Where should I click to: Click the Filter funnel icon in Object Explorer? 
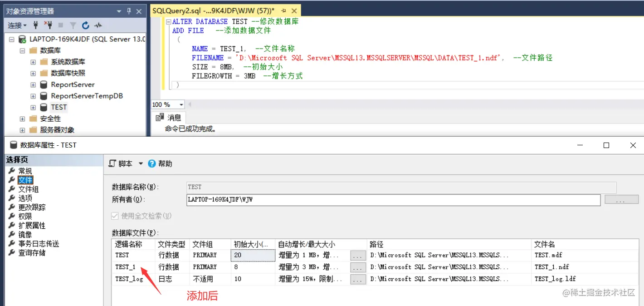(x=73, y=25)
